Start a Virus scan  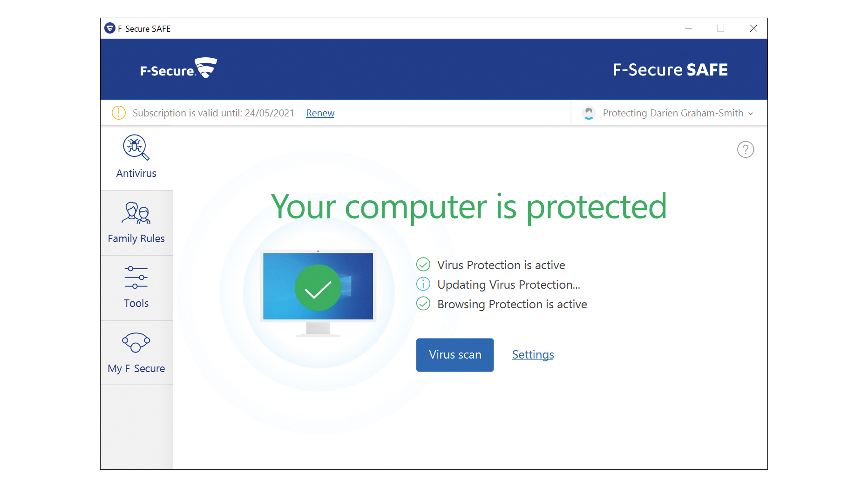(x=454, y=355)
